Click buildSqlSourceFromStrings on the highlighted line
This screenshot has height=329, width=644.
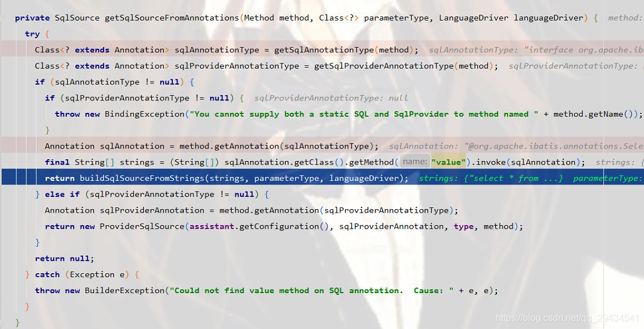coord(142,178)
